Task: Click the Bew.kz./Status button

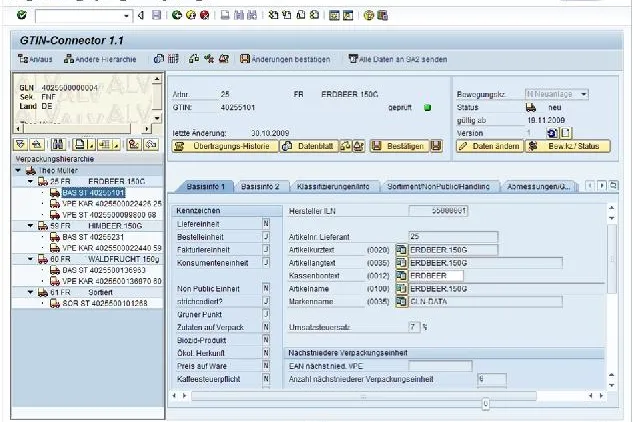Action: [x=567, y=146]
